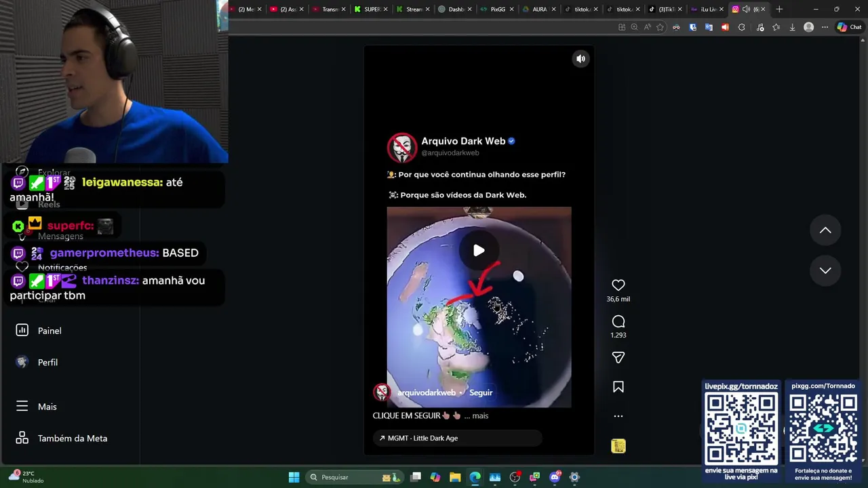The image size is (868, 488).
Task: Share the reel via paper plane icon
Action: [618, 357]
